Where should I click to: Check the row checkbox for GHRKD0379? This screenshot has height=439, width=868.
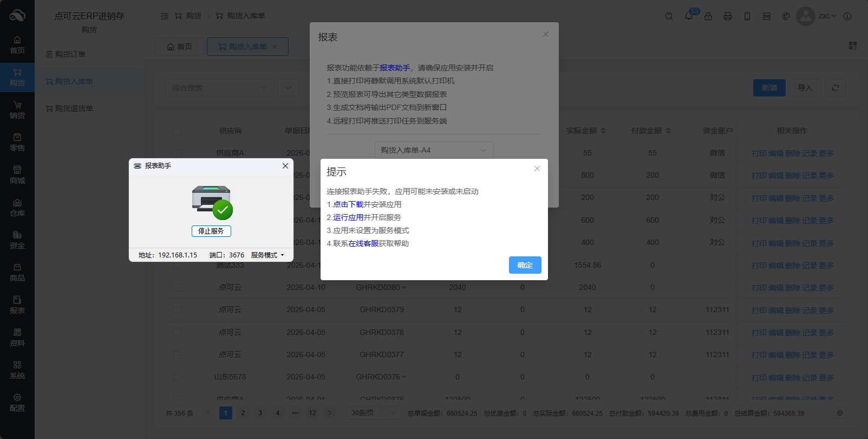(x=177, y=310)
